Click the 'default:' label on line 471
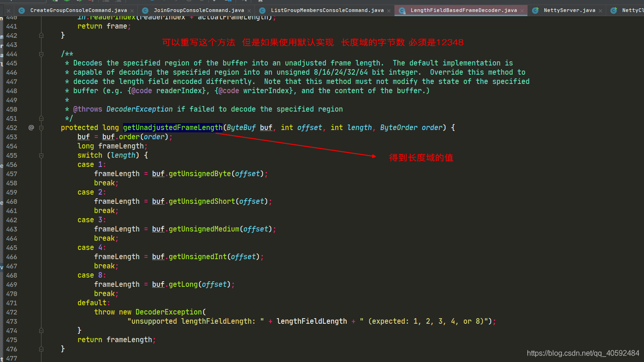Image resolution: width=644 pixels, height=362 pixels. pos(94,303)
